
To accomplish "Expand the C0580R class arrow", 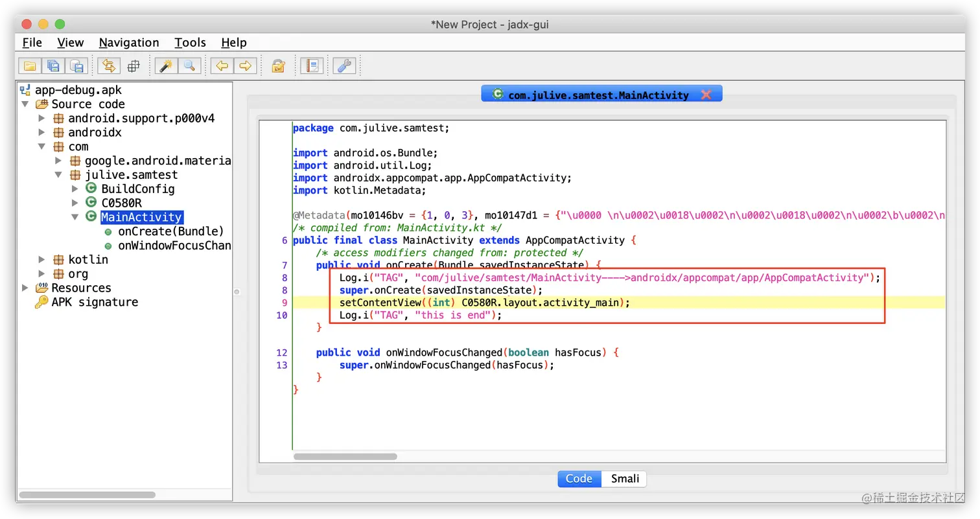I will coord(75,203).
